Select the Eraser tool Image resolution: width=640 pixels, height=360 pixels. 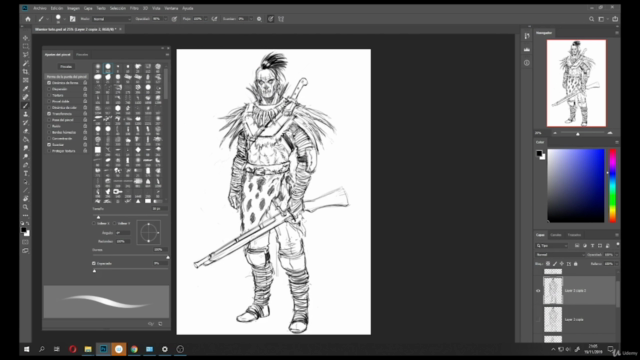tap(25, 131)
